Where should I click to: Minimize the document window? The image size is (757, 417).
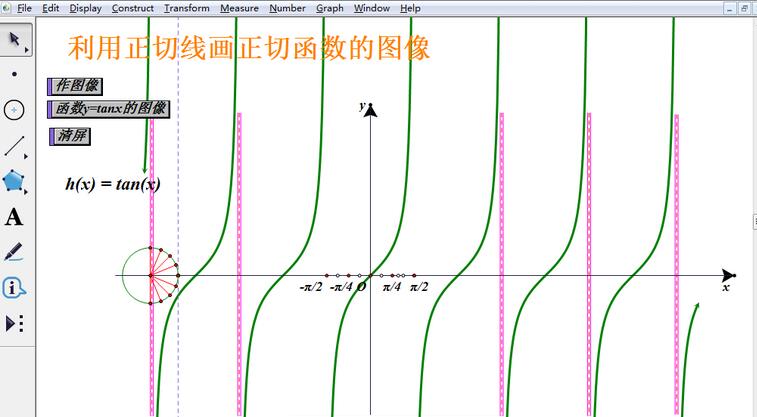[729, 8]
